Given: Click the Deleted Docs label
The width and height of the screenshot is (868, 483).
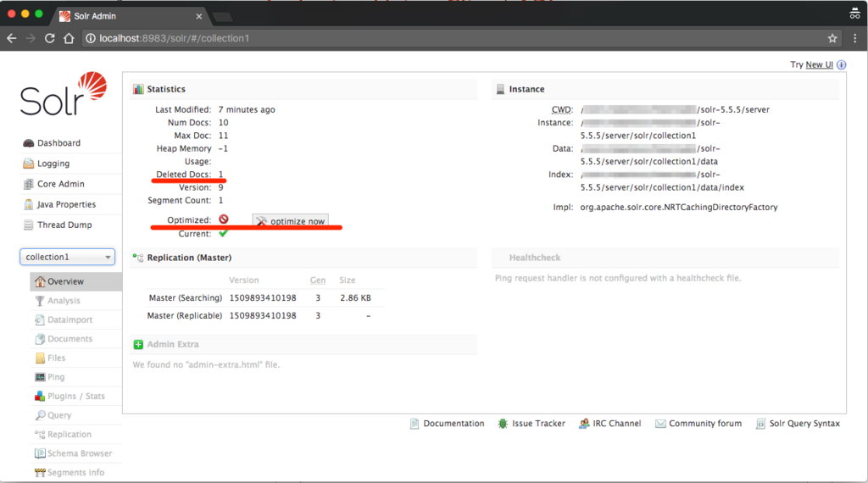Looking at the screenshot, I should (184, 175).
